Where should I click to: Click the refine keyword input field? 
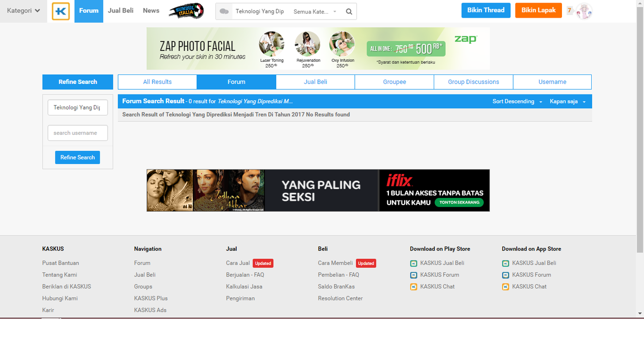(x=77, y=108)
